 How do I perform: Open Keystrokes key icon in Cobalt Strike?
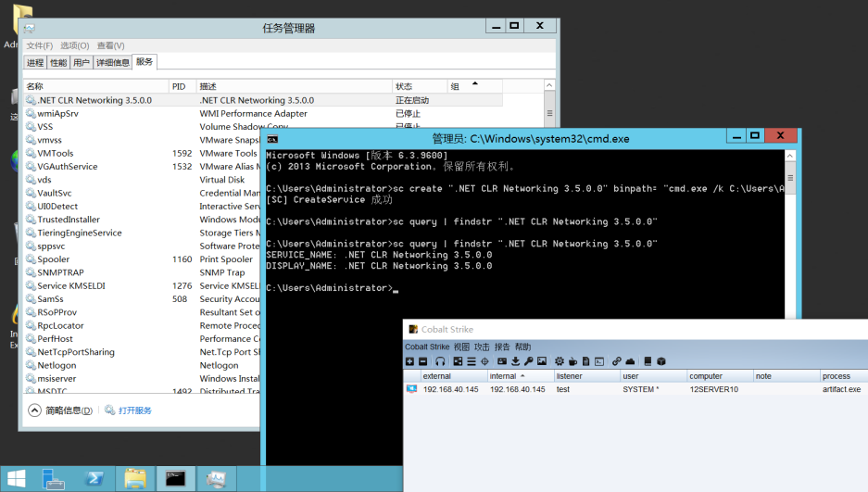coord(529,361)
